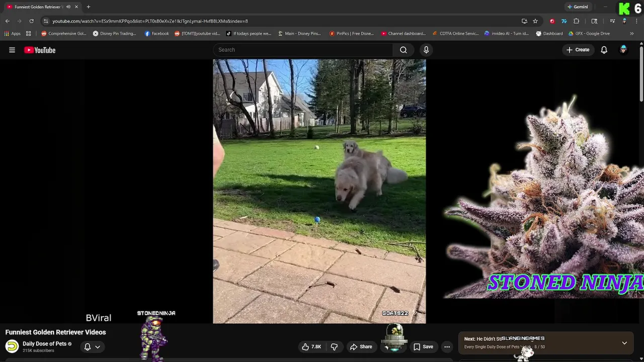Close the Funniest Golden Retriever tab
644x362 pixels.
point(76,7)
